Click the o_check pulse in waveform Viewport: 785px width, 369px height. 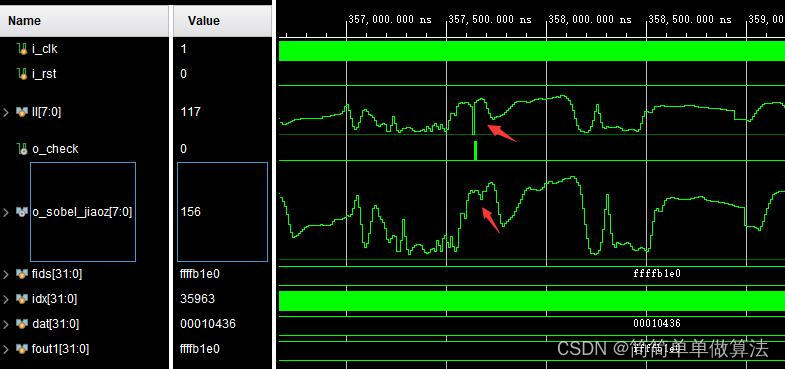pyautogui.click(x=475, y=151)
